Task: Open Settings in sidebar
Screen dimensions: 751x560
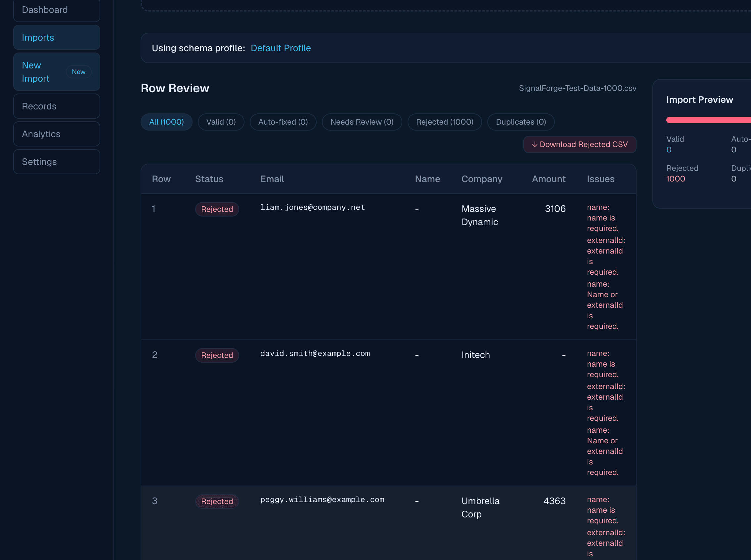Action: click(57, 162)
